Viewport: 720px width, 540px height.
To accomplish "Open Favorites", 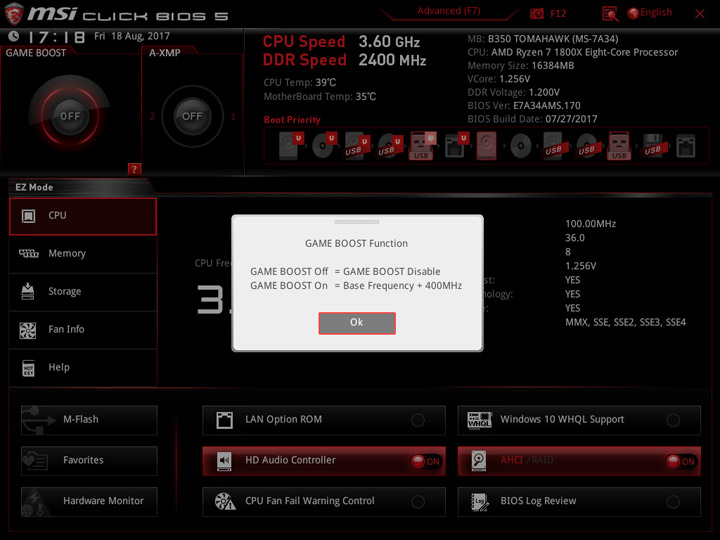I will 89,461.
